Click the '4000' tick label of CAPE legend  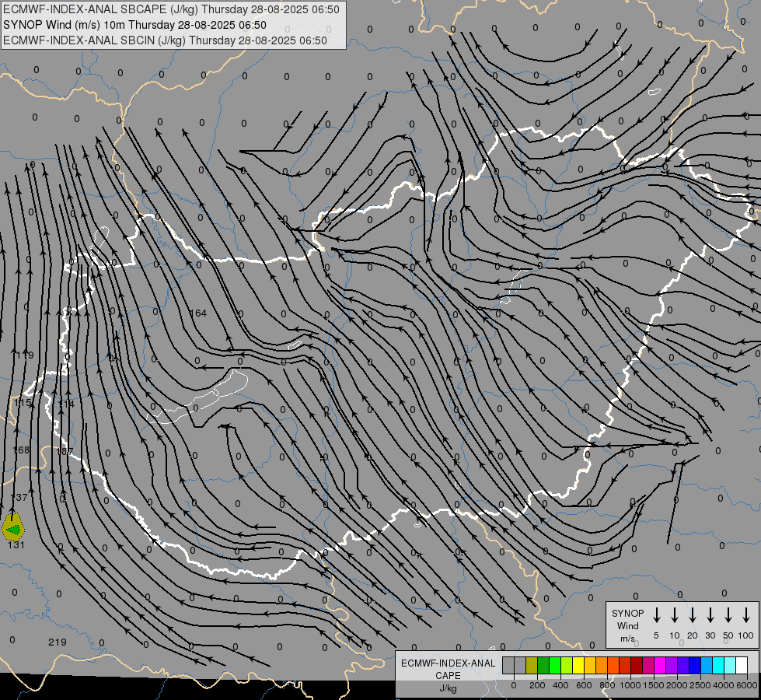723,685
